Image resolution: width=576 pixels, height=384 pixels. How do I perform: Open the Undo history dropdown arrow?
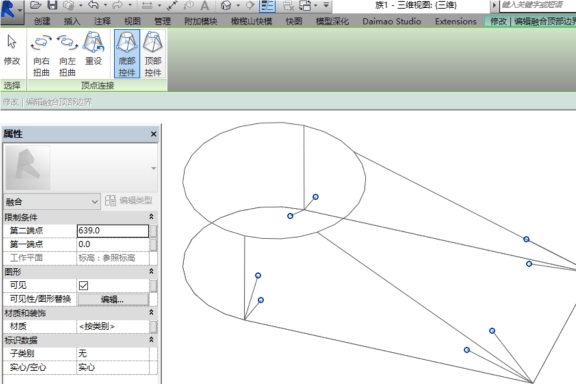click(105, 5)
